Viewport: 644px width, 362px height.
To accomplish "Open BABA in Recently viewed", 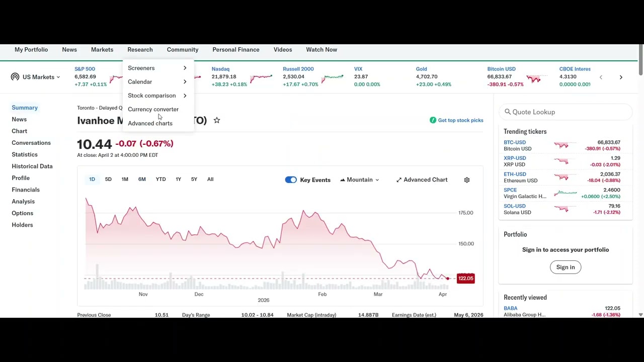I will (x=511, y=308).
